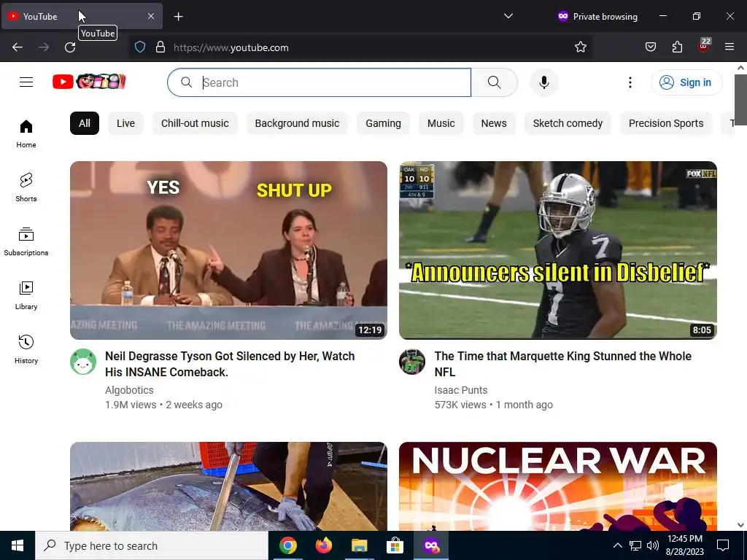This screenshot has height=560, width=747.
Task: Open 'Neil Degrasse Tyson Got Silenced' title link
Action: point(230,364)
